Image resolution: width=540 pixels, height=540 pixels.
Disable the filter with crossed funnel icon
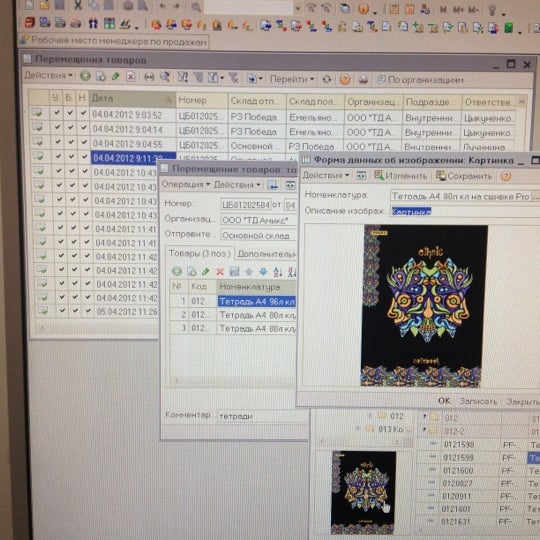pyautogui.click(x=233, y=78)
